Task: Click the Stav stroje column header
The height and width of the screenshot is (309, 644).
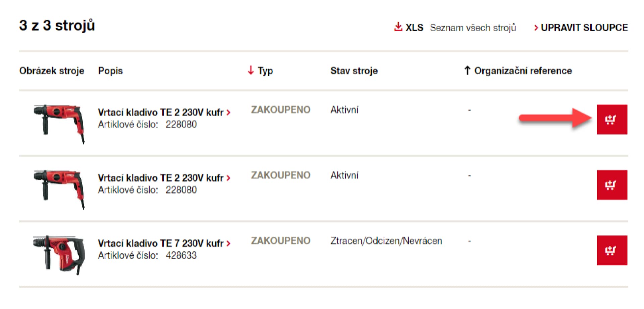Action: click(x=354, y=71)
